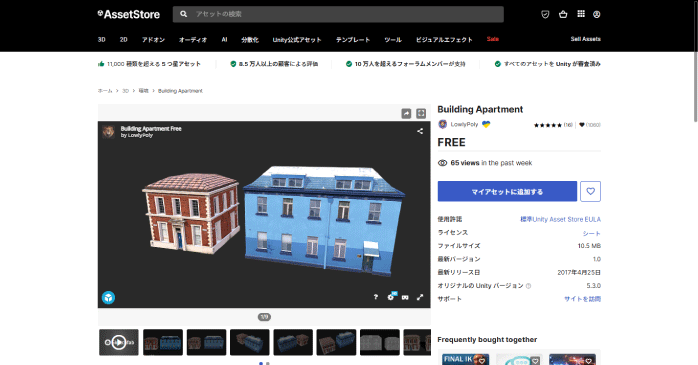Select the sixth gallery thumbnail

[x=336, y=342]
